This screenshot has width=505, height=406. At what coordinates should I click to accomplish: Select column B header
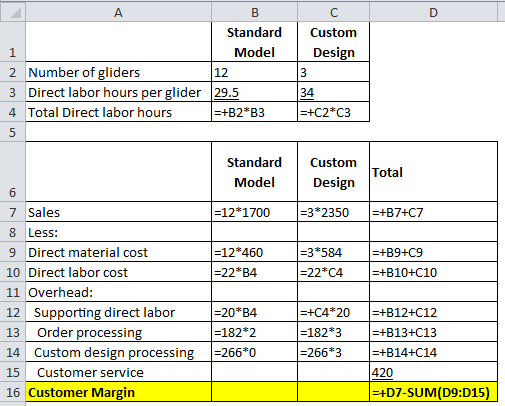(x=254, y=13)
